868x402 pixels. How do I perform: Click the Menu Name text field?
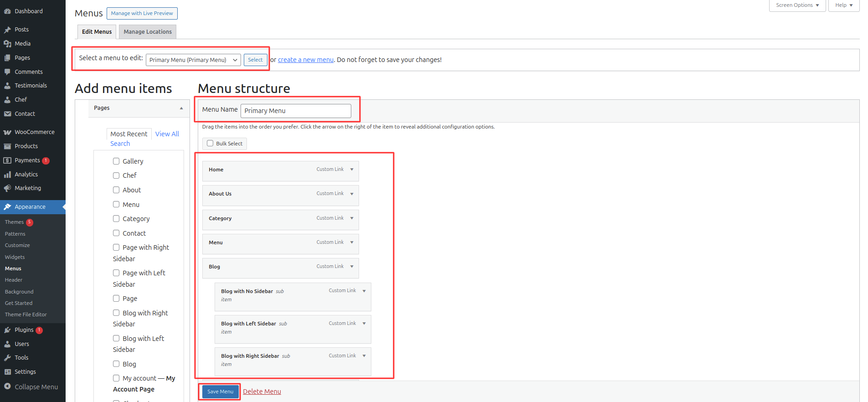click(x=296, y=111)
